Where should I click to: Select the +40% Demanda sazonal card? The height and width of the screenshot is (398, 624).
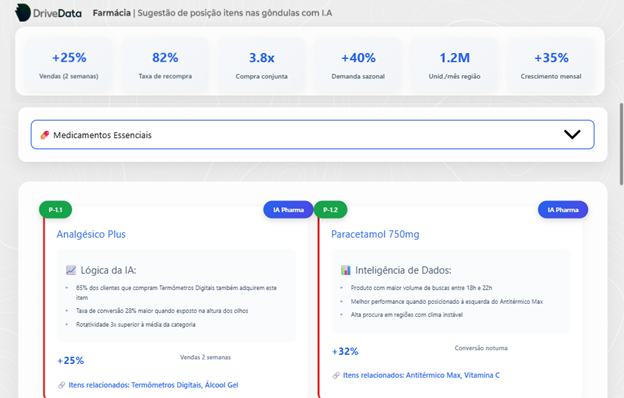tap(358, 65)
